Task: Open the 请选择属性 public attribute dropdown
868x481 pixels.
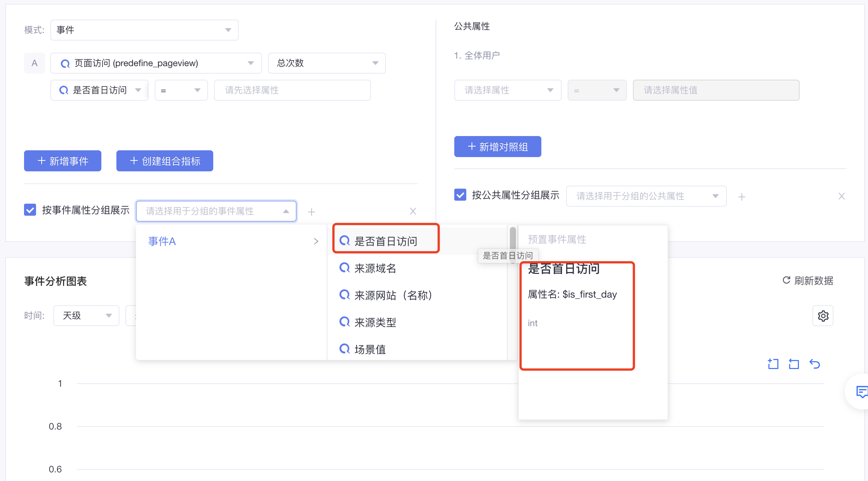Action: click(x=508, y=90)
